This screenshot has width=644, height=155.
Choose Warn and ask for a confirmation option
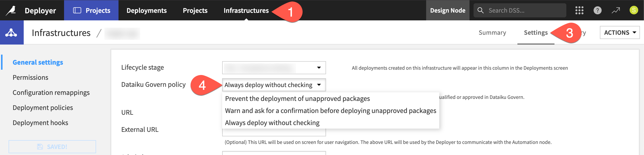click(x=331, y=111)
